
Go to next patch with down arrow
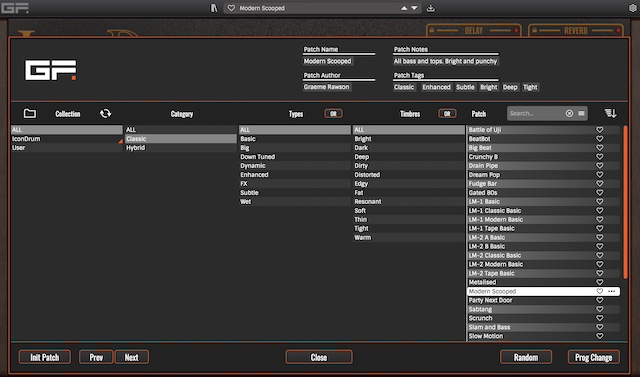(x=414, y=8)
